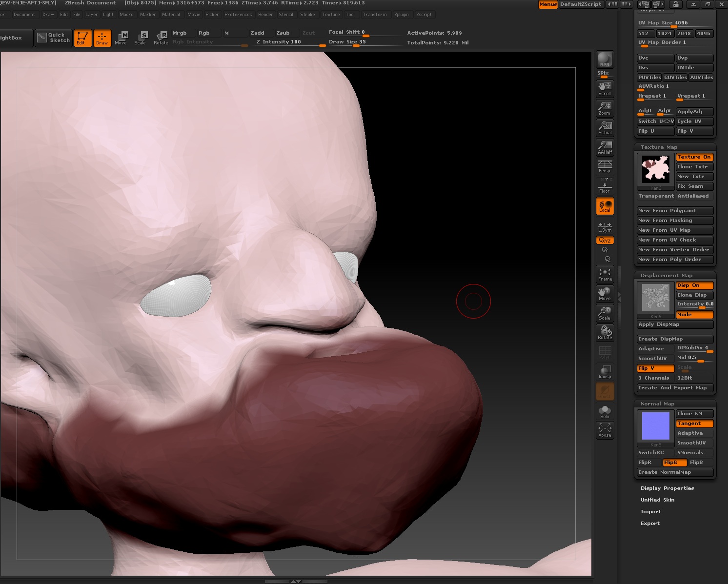
Task: Enable Solo mode icon
Action: [605, 412]
